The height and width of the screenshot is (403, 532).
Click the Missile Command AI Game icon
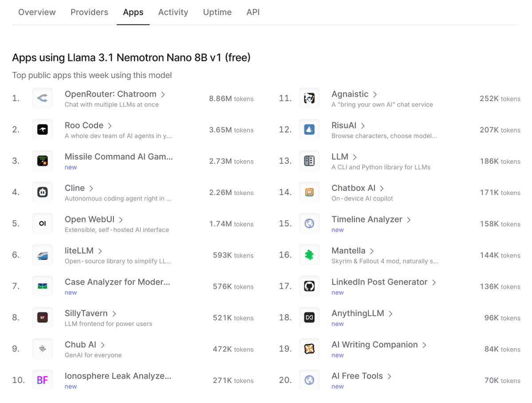pos(43,161)
